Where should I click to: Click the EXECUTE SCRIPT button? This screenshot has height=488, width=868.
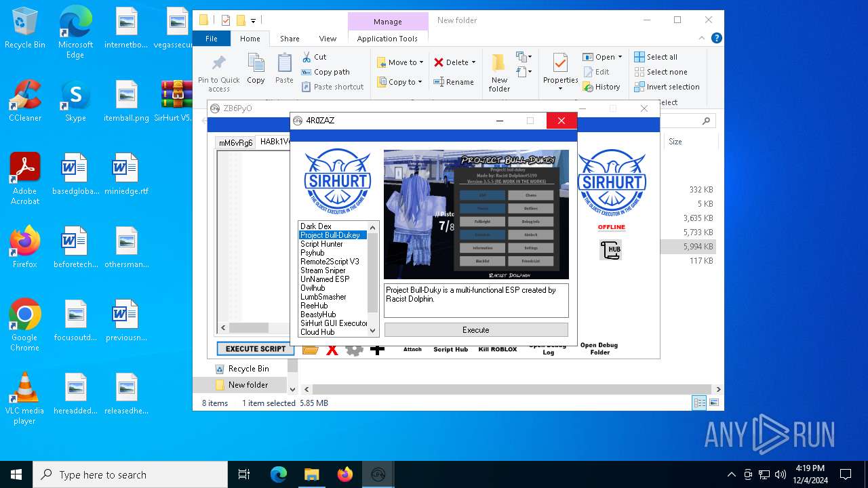pos(256,349)
